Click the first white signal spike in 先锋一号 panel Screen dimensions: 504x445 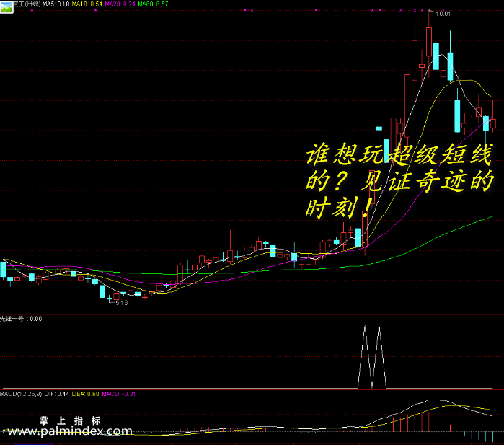[x=365, y=356]
